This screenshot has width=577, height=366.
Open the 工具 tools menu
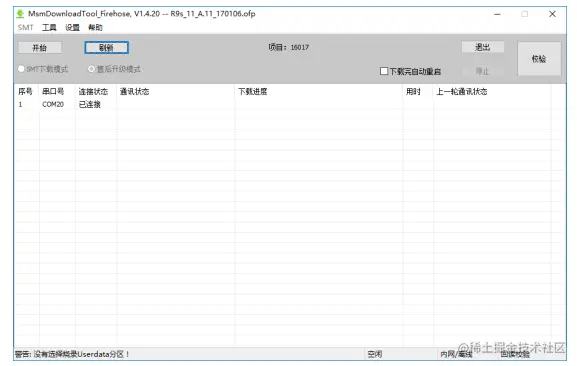(x=49, y=28)
